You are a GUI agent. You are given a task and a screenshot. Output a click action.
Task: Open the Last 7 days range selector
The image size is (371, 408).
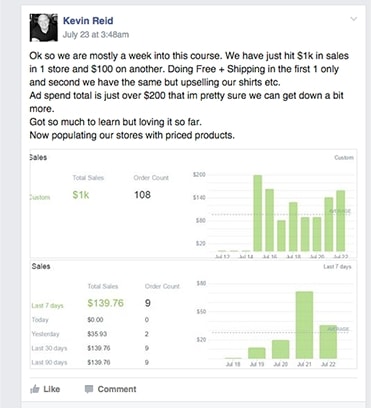[x=337, y=267]
